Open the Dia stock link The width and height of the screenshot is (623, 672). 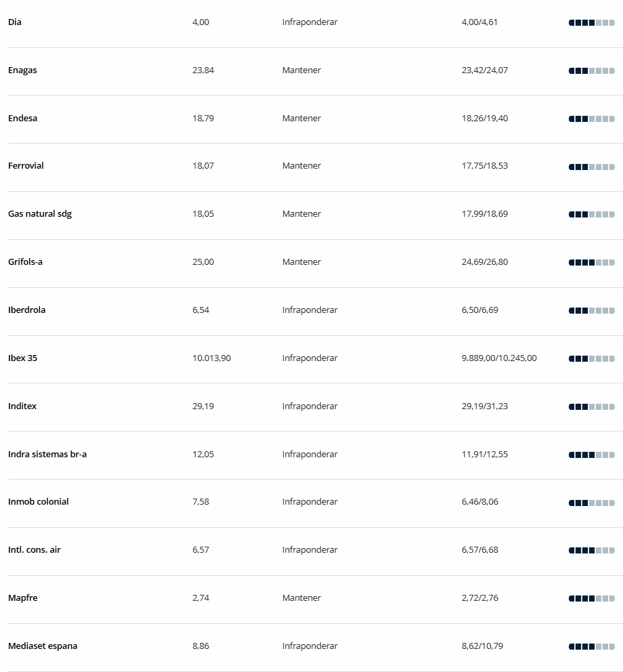15,22
